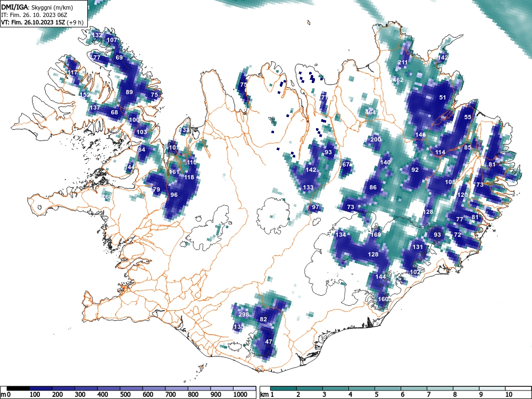
Task: Select the 'm 0' label in the legend
Action: (5, 394)
